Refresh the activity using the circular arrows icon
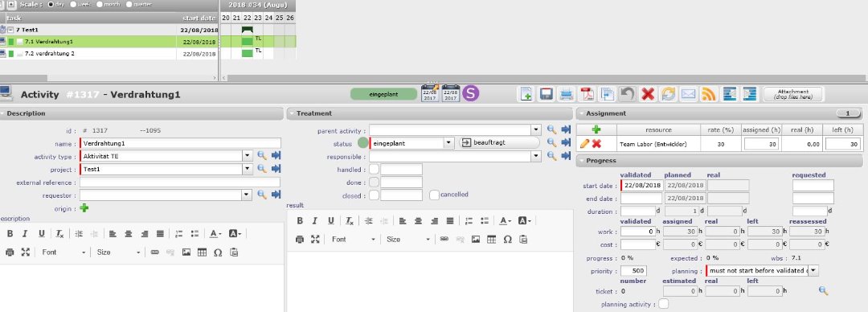The width and height of the screenshot is (868, 312). 668,94
